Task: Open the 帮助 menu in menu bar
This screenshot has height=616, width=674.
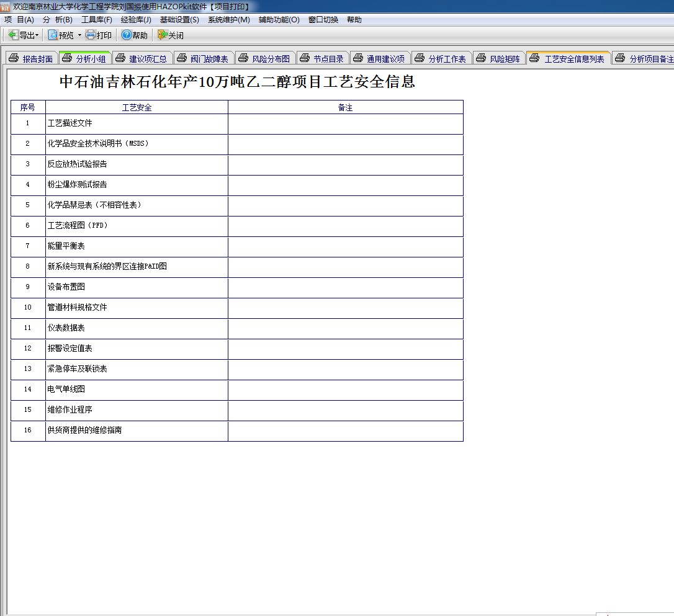Action: click(x=354, y=20)
